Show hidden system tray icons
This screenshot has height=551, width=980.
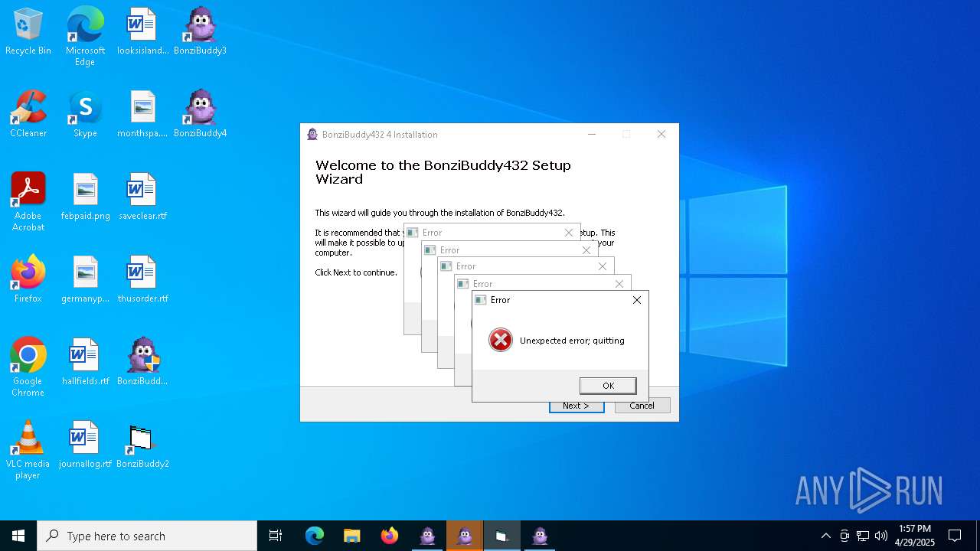825,536
